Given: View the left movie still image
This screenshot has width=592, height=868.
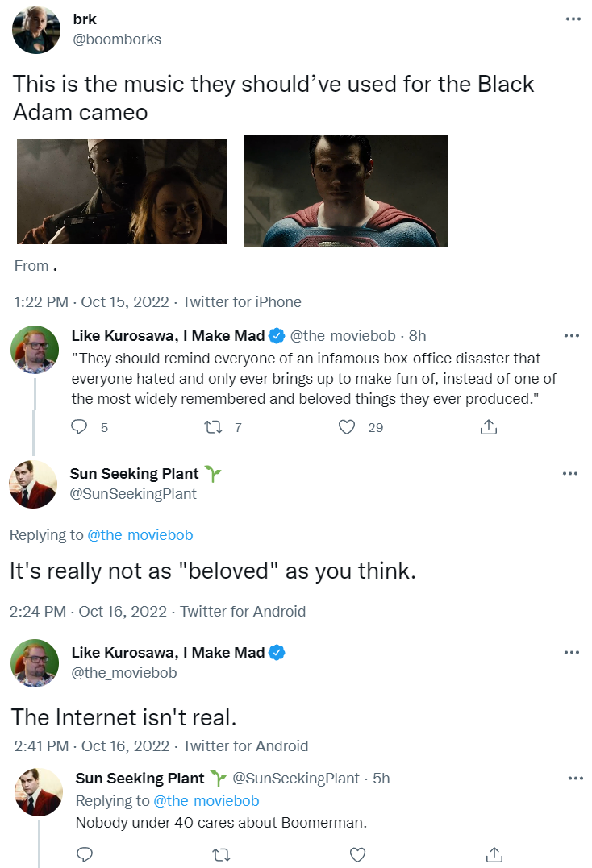Looking at the screenshot, I should pyautogui.click(x=122, y=191).
